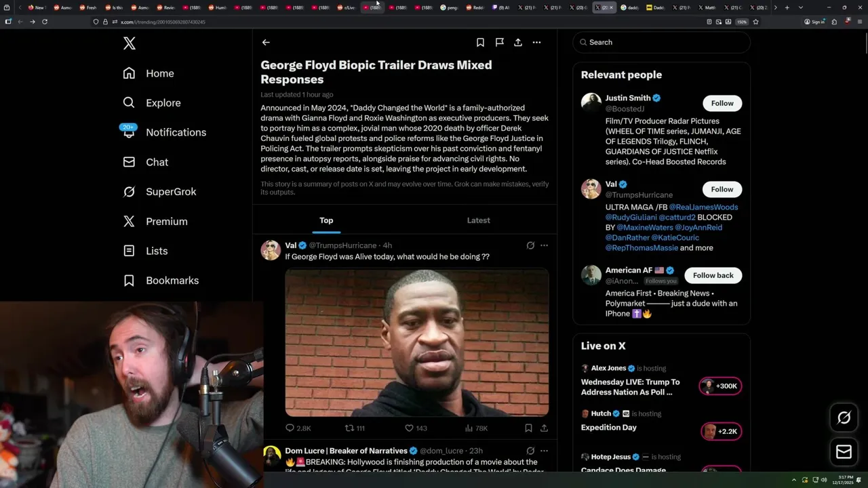Click the +2.2K listeners badge
Image resolution: width=868 pixels, height=488 pixels.
(721, 432)
